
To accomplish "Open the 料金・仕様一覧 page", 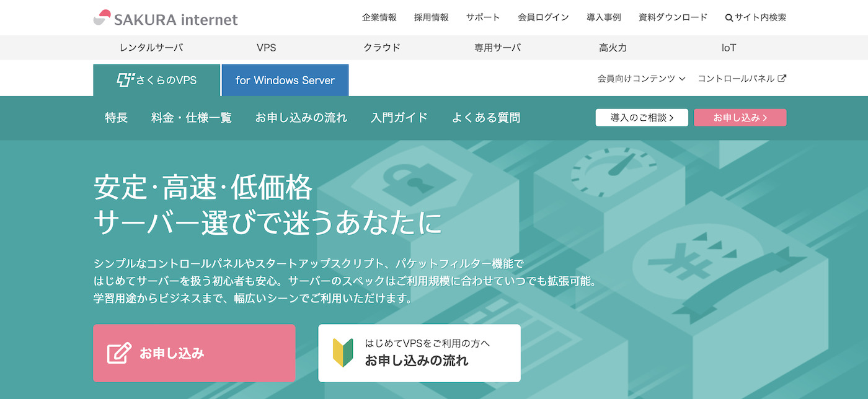I will point(190,117).
